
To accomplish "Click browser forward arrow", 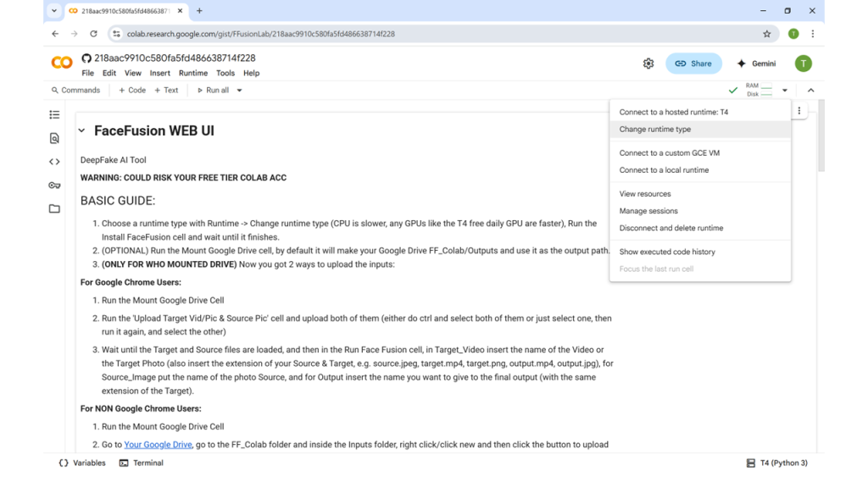I will 75,34.
